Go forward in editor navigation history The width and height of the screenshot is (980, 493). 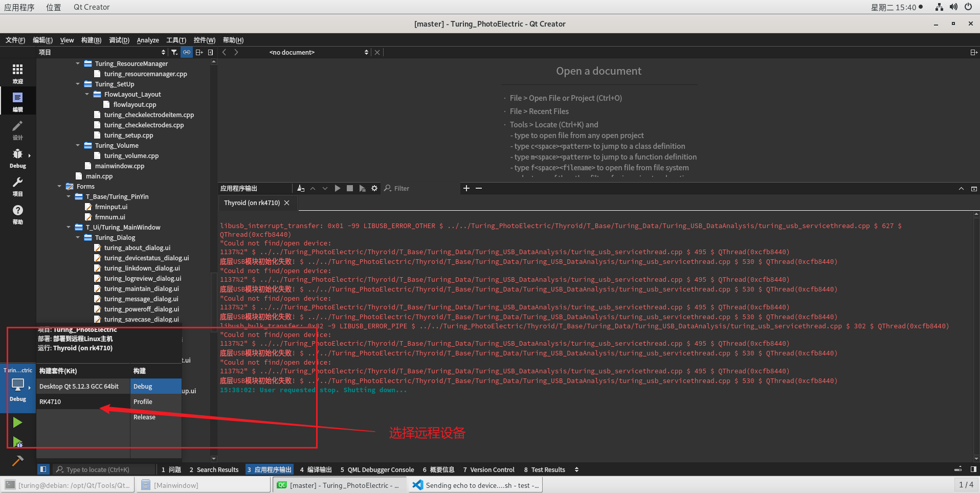point(236,52)
